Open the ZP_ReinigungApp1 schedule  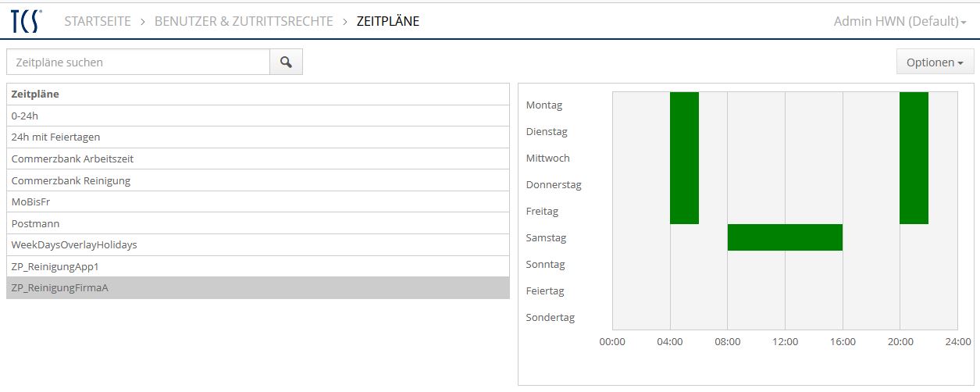(55, 266)
